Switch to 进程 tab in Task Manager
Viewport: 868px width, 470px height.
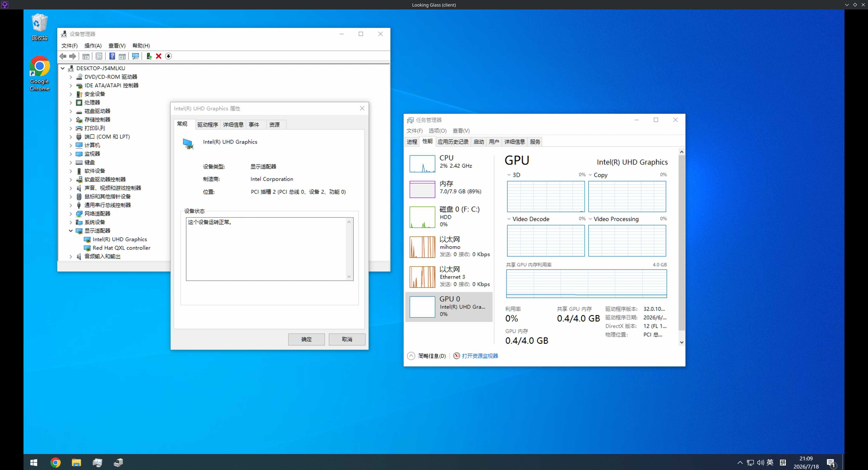(412, 142)
